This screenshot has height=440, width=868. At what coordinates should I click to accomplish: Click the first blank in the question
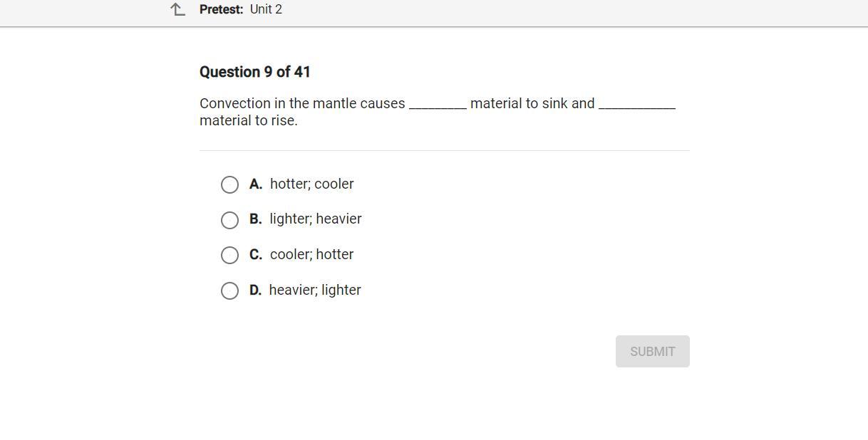tap(438, 105)
